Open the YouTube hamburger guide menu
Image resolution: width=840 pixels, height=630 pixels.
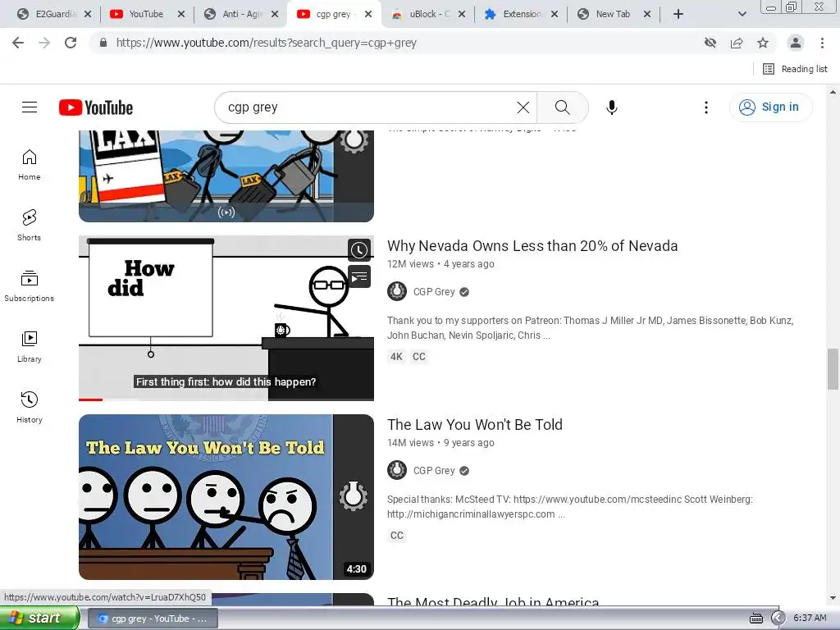coord(30,107)
